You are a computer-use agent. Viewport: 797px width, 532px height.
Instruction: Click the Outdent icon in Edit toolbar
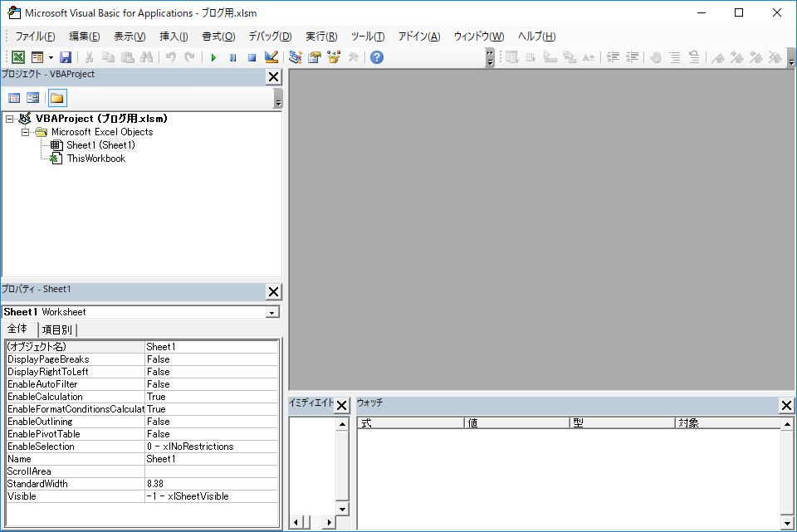click(x=632, y=57)
